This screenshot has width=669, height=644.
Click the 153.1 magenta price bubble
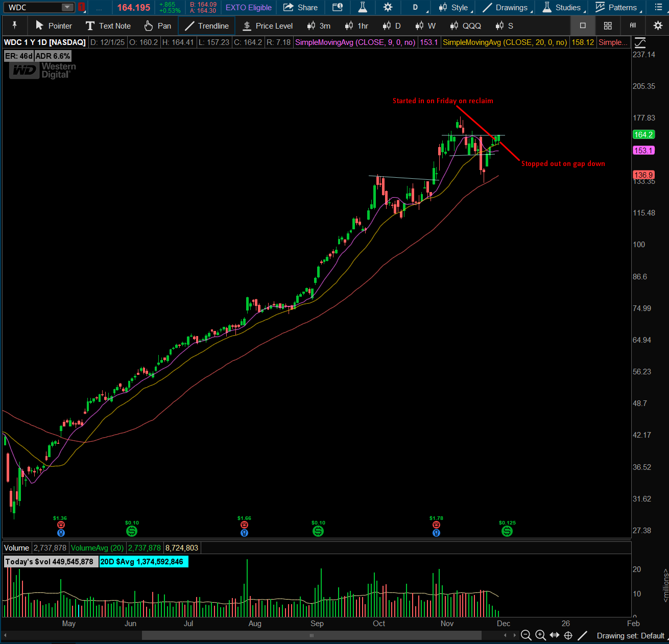643,151
